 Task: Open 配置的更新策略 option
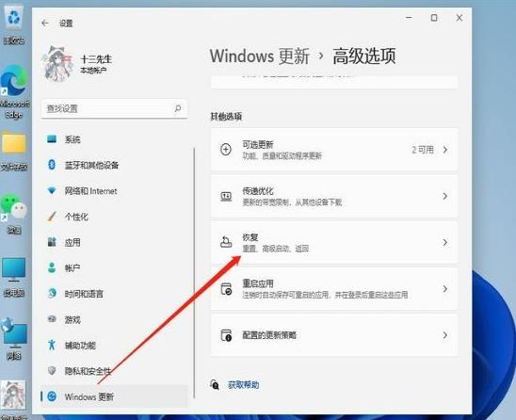(334, 335)
